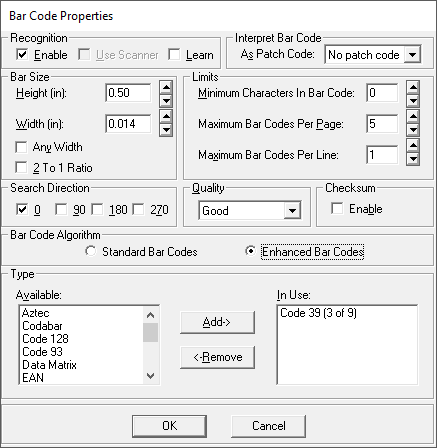Select Standard Bar Codes radio button
Screen dimensions: 437x448
click(90, 251)
